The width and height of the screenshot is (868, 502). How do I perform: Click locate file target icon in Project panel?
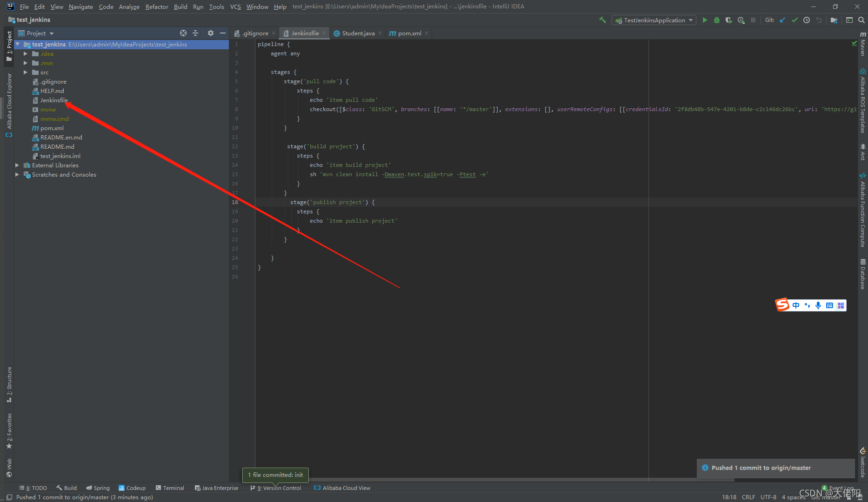183,33
